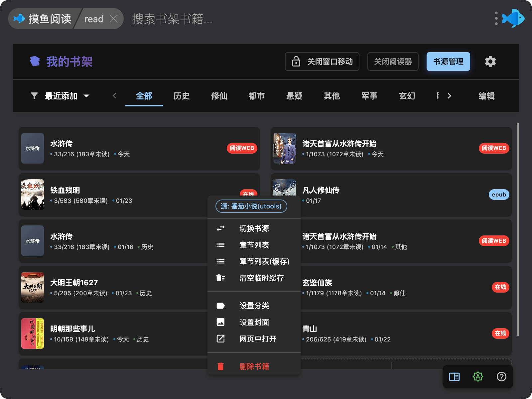Click the filter funnel icon
532x399 pixels.
click(x=34, y=96)
